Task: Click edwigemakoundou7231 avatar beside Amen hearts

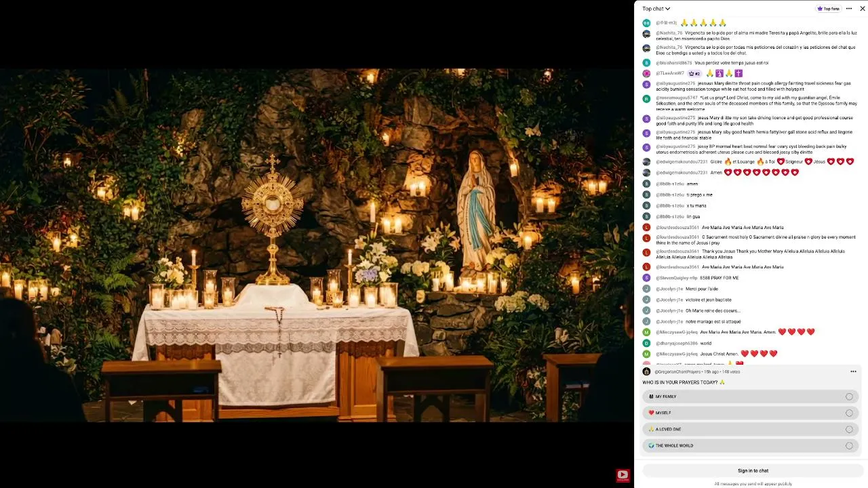Action: click(646, 173)
